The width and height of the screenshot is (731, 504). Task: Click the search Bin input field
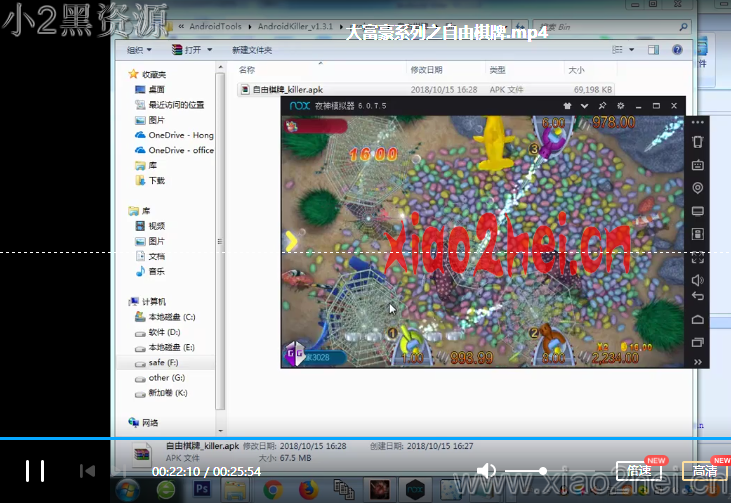[x=610, y=27]
